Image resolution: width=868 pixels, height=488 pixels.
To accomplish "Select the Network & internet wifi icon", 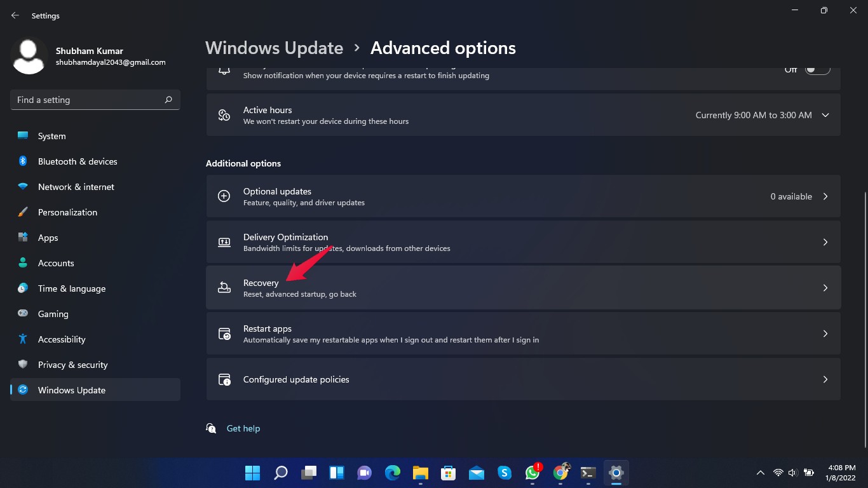I will tap(23, 187).
